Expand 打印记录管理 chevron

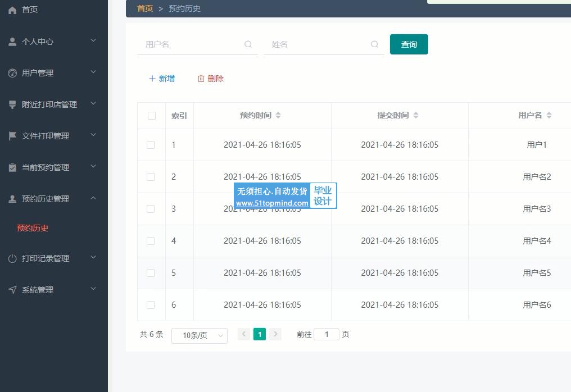tap(93, 257)
